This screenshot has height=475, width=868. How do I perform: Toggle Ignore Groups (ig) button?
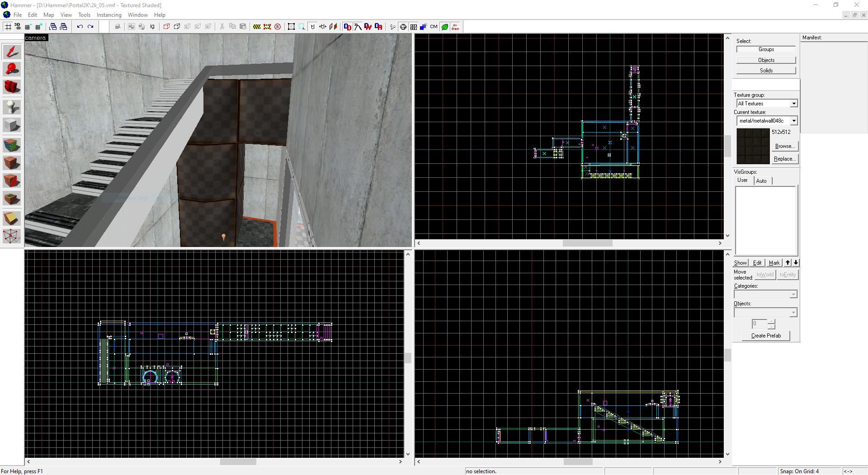(152, 27)
